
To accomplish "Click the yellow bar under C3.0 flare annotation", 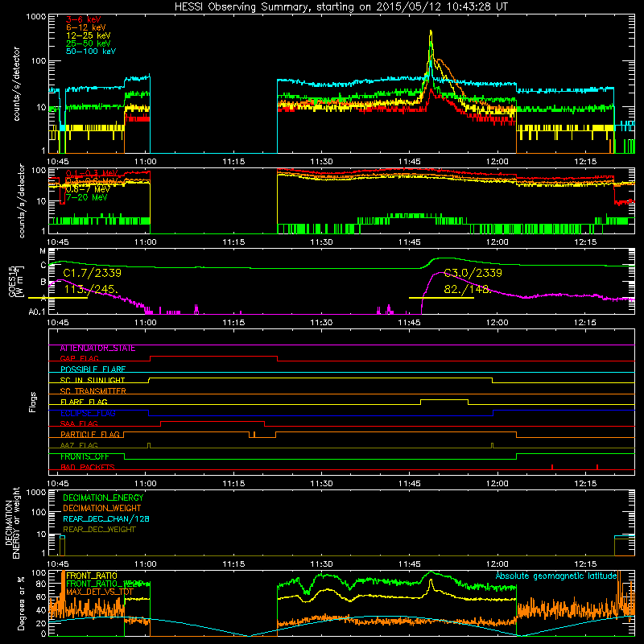I will (441, 297).
